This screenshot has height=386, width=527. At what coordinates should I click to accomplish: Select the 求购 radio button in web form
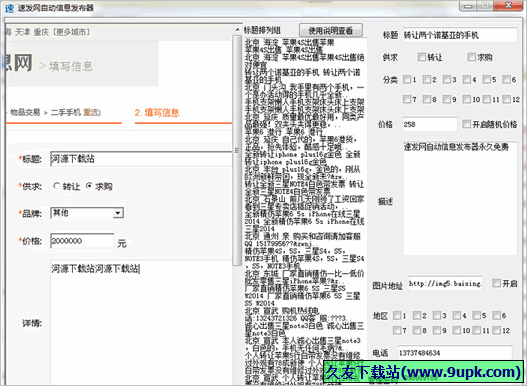pyautogui.click(x=89, y=186)
